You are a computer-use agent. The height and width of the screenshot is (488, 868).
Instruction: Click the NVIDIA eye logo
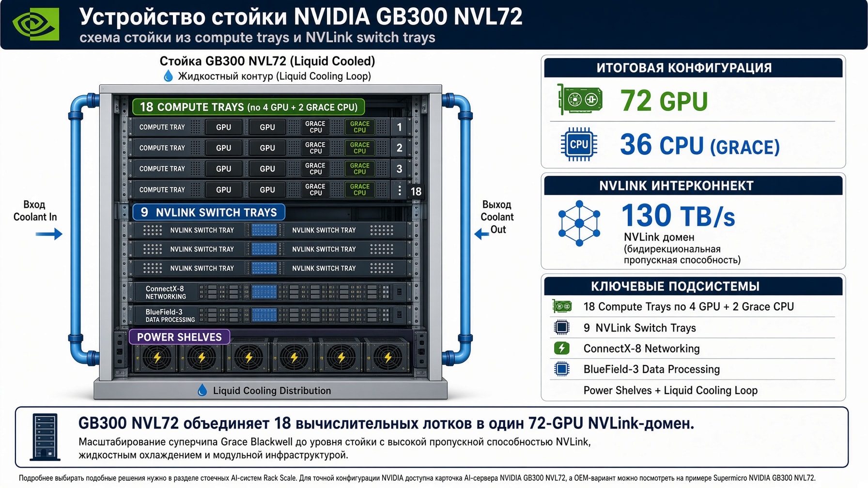click(36, 24)
